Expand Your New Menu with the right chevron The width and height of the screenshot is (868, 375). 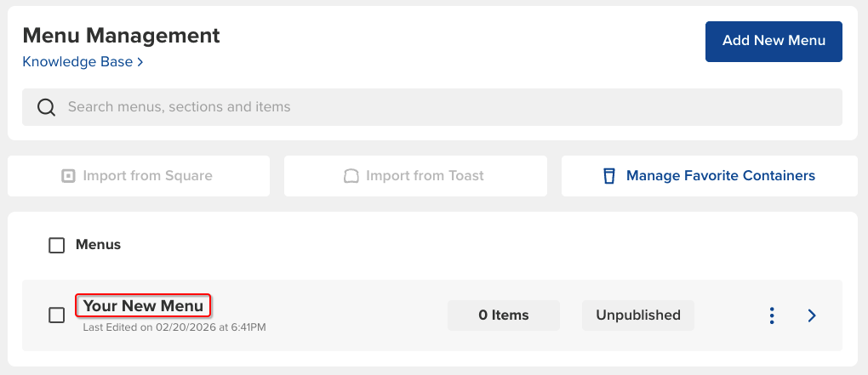pyautogui.click(x=812, y=315)
